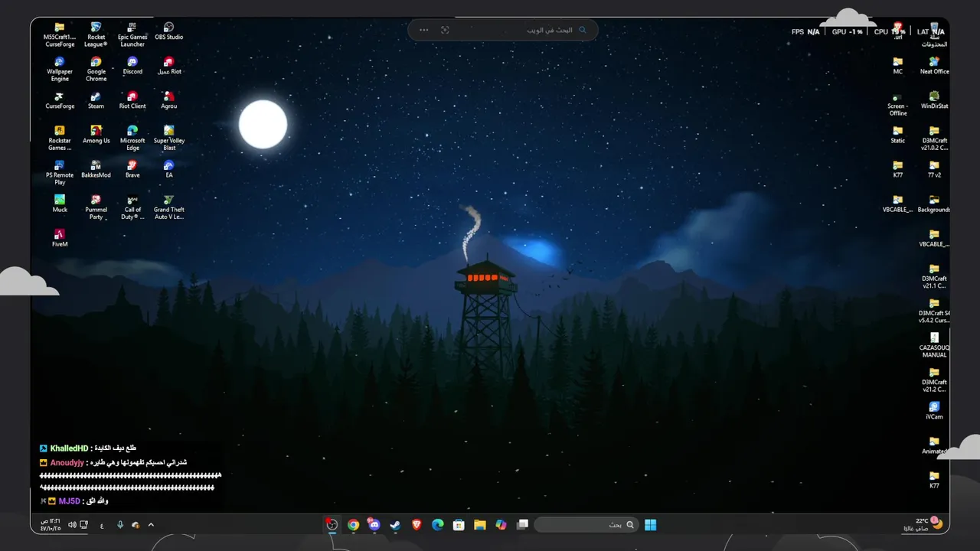Viewport: 980px width, 551px height.
Task: Select the 77 v2 folder
Action: 934,169
